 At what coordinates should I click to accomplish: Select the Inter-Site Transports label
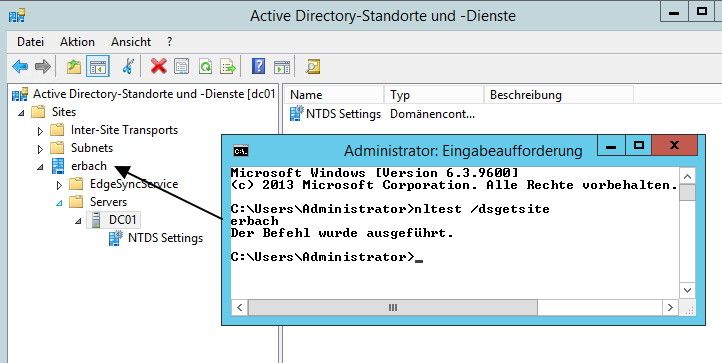pyautogui.click(x=124, y=130)
